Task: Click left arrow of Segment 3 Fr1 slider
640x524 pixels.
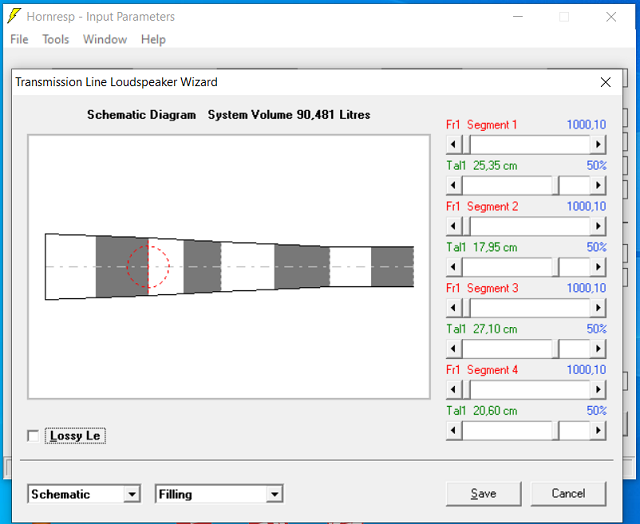Action: (x=454, y=308)
